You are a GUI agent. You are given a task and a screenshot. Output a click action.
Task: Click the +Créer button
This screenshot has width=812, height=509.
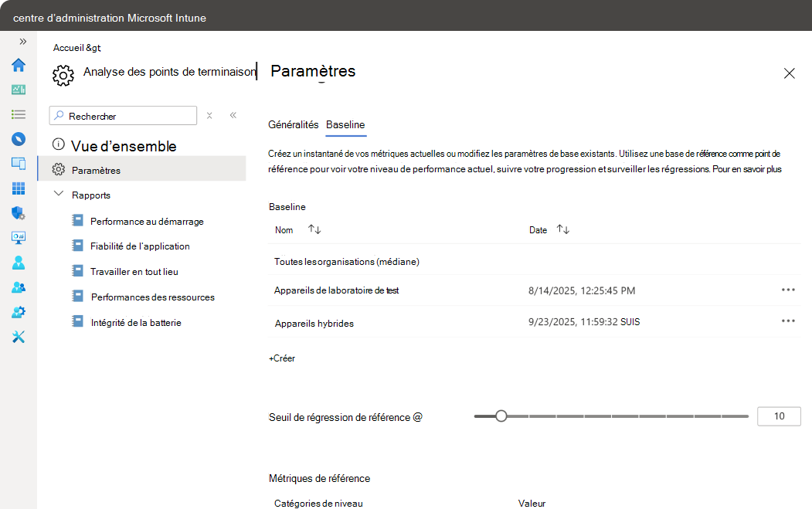click(x=282, y=358)
